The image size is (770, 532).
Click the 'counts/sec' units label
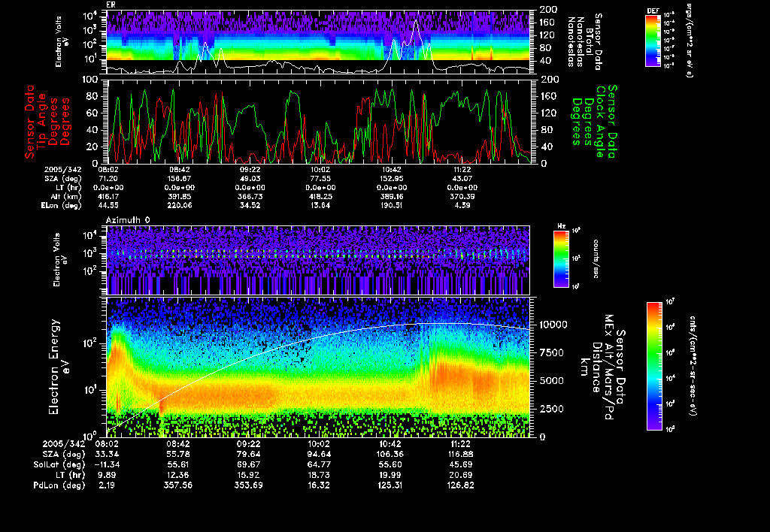click(x=596, y=259)
